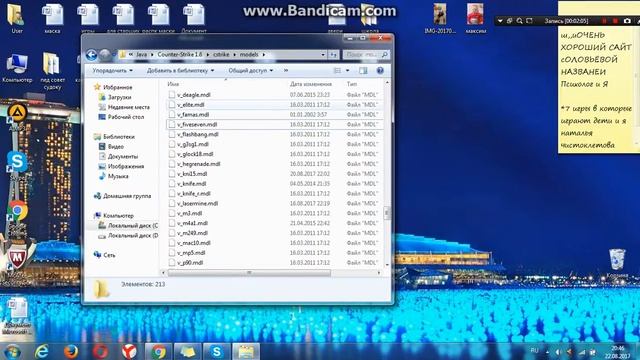Select the максим image desktop icon
The width and height of the screenshot is (640, 360).
[x=476, y=18]
